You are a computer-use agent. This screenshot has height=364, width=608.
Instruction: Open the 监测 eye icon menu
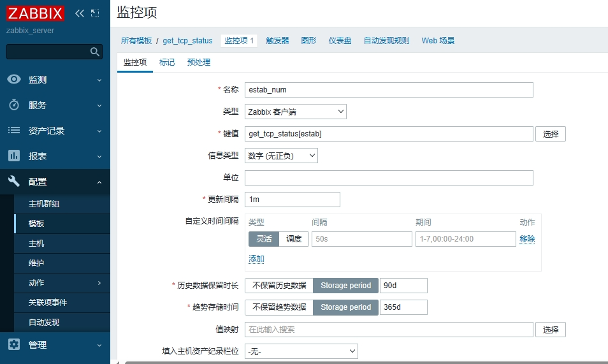coord(14,80)
